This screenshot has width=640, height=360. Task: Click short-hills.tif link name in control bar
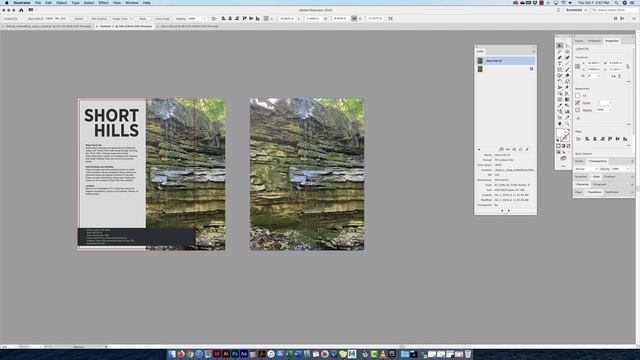click(36, 18)
